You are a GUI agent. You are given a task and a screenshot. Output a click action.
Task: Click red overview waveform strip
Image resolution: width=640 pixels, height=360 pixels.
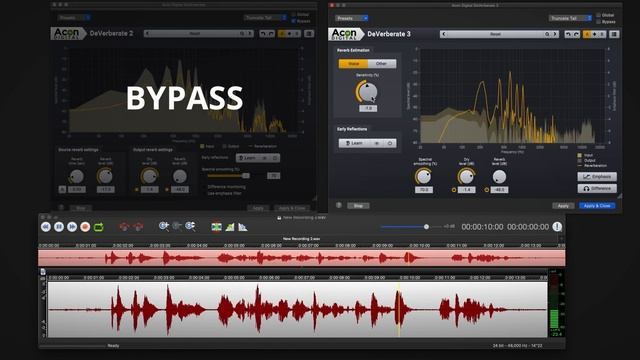pos(302,258)
